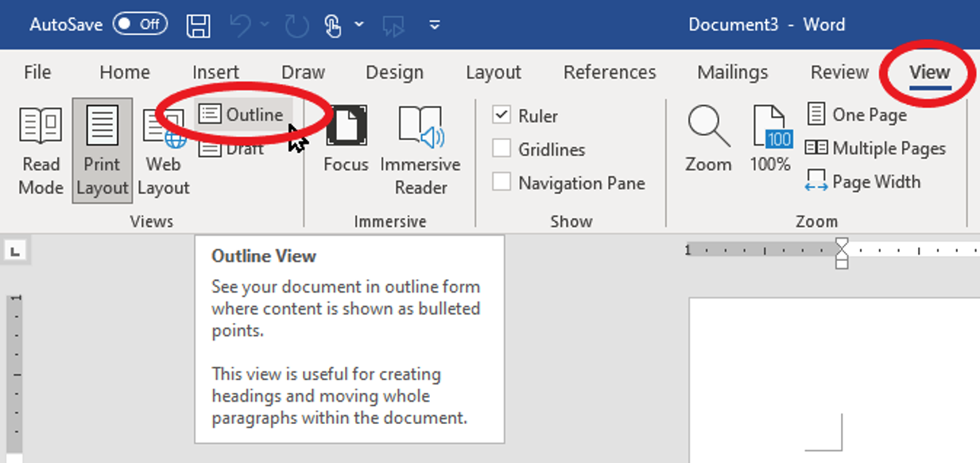Click the Outline view button
980x463 pixels.
[x=243, y=115]
